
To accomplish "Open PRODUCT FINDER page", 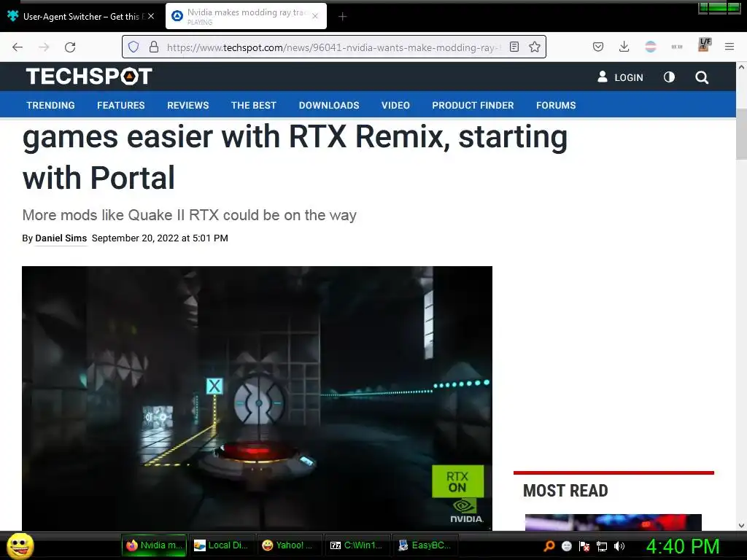I will click(x=473, y=105).
